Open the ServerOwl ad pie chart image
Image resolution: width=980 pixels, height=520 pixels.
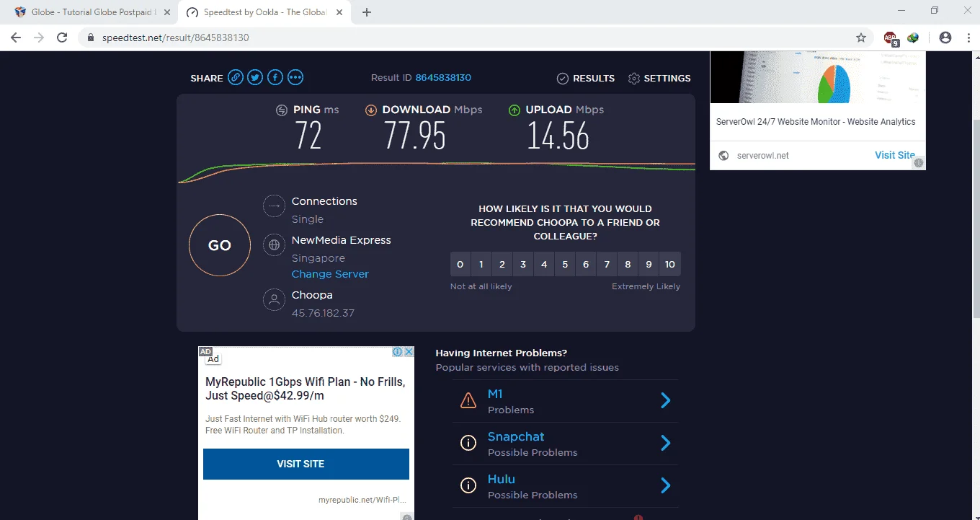[x=818, y=77]
